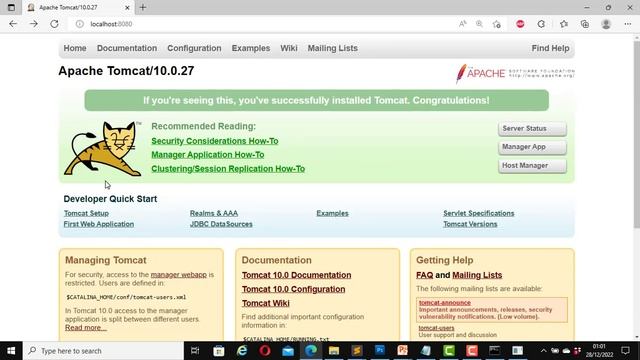Screen dimensions: 640x360
Task: Open First Web Application link
Action: 99,224
